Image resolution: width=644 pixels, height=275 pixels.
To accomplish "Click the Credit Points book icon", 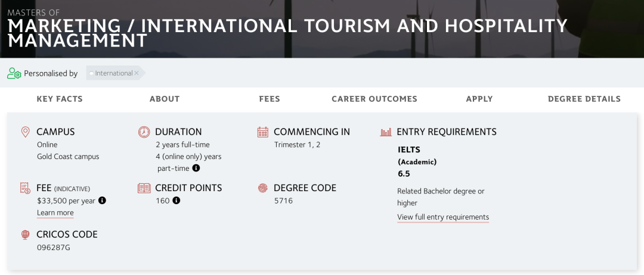I will point(144,188).
